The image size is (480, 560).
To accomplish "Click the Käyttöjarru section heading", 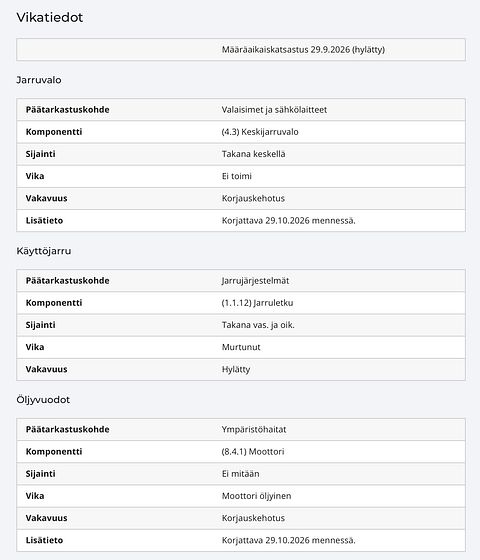I will (44, 251).
